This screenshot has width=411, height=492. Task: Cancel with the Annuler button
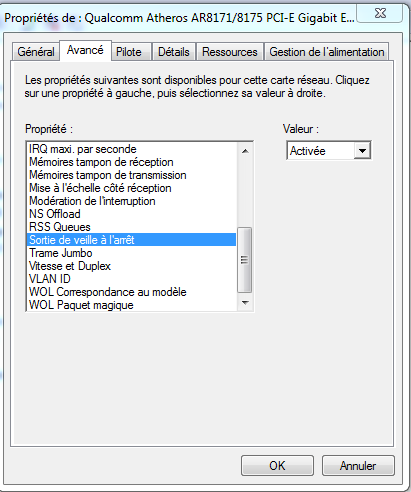[x=358, y=466]
